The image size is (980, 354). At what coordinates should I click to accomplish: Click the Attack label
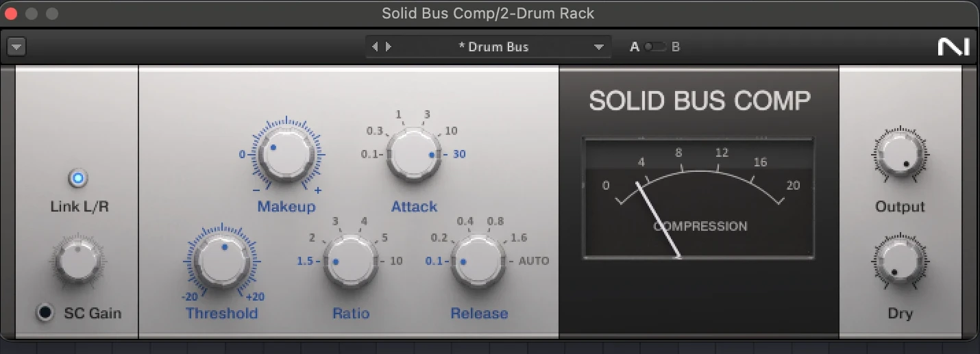click(414, 206)
